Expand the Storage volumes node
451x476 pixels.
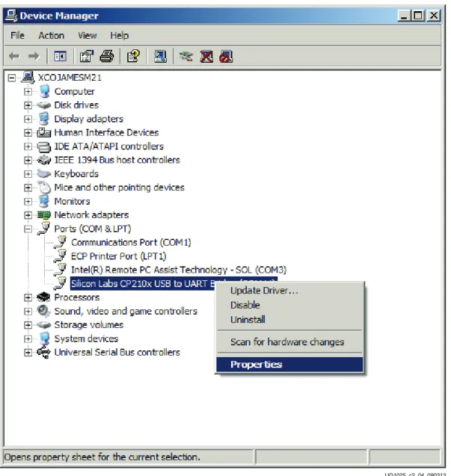pyautogui.click(x=28, y=325)
